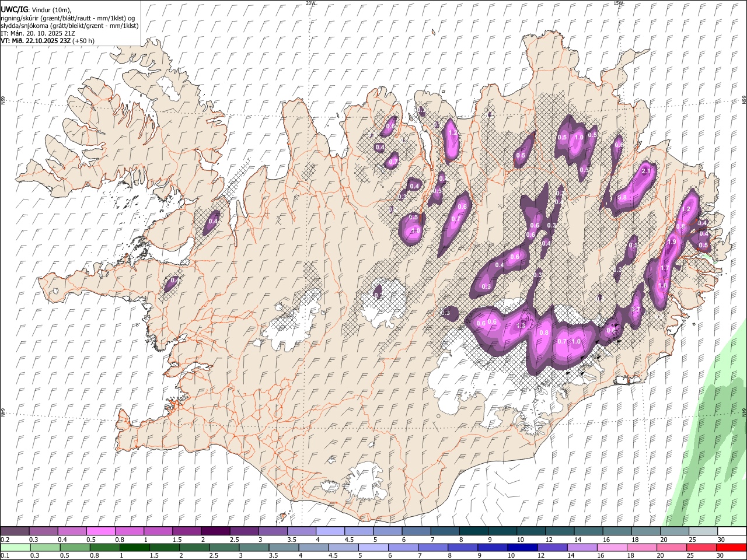
Task: Pick the slate blue swatch after 6 on top scale
Action: click(x=417, y=531)
